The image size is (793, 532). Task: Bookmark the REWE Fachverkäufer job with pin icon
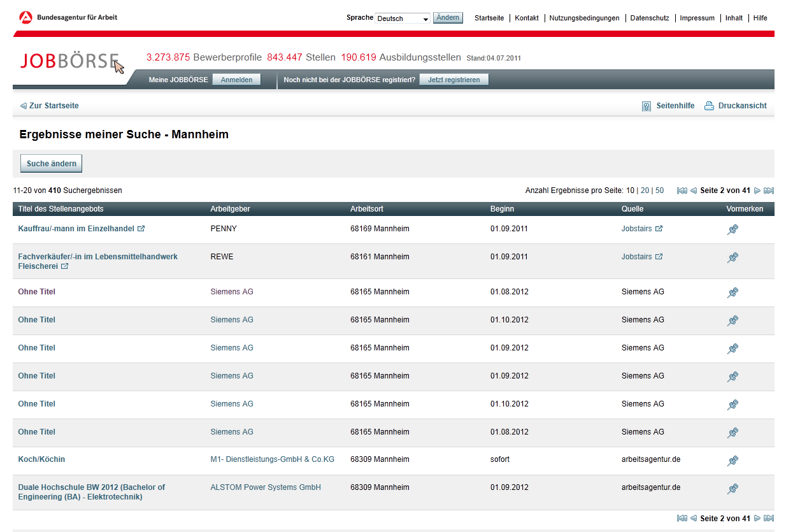click(732, 258)
